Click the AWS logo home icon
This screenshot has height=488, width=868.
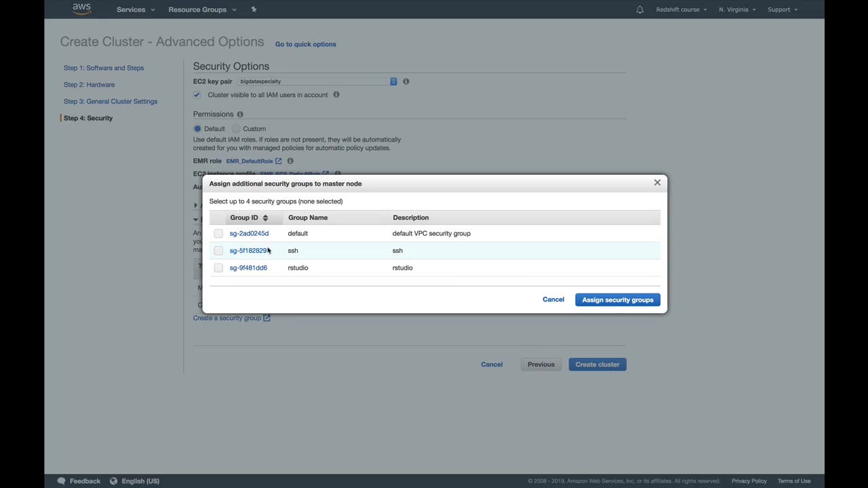pos(81,9)
